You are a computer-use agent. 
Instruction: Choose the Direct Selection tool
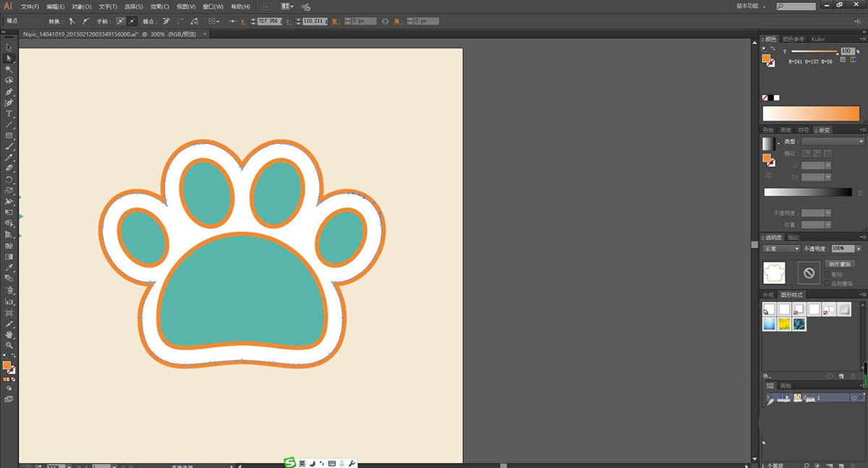tap(9, 59)
